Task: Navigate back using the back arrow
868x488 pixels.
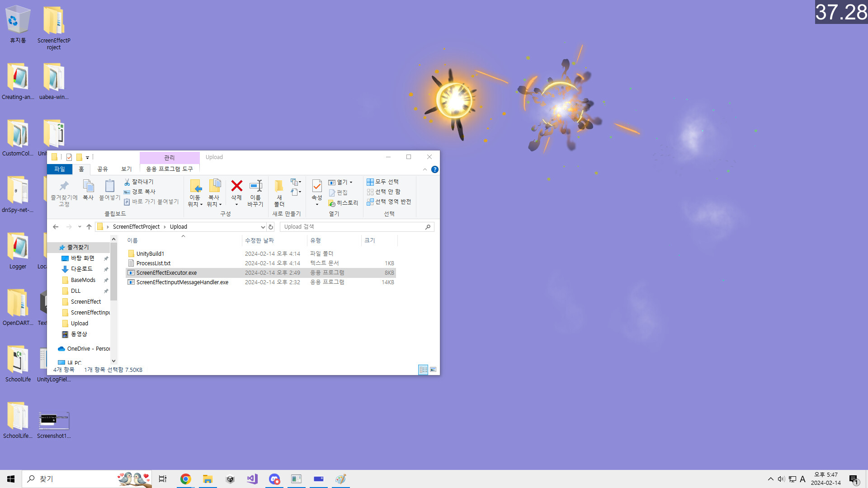Action: tap(56, 226)
